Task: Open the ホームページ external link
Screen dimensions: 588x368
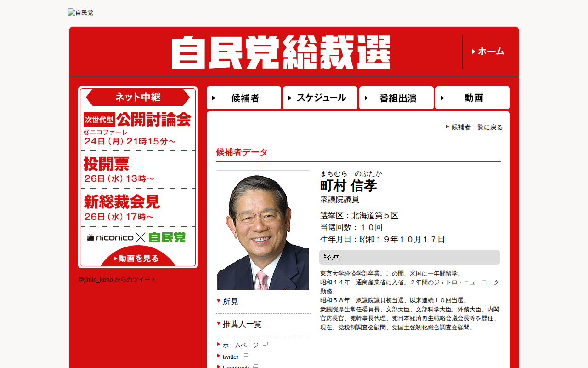Action: pos(241,345)
